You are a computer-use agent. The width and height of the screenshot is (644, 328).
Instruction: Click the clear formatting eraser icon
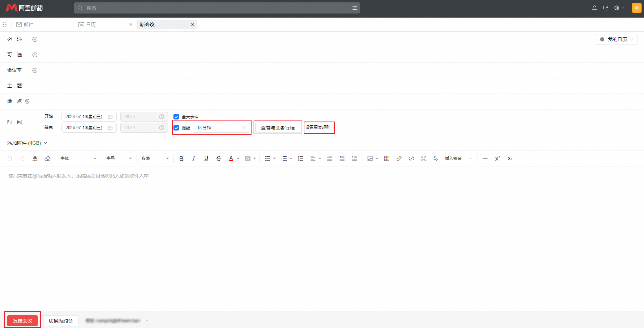pyautogui.click(x=47, y=158)
